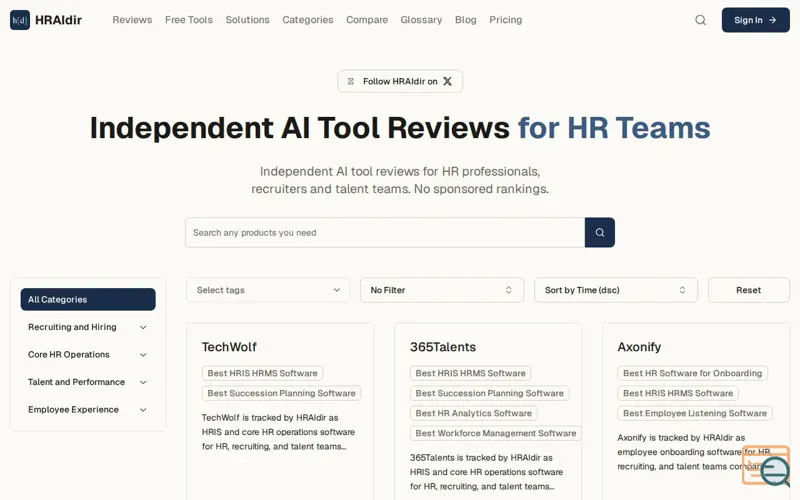Click 365Talents' Best Succession Planning Software tag
The width and height of the screenshot is (800, 500).
click(x=489, y=393)
